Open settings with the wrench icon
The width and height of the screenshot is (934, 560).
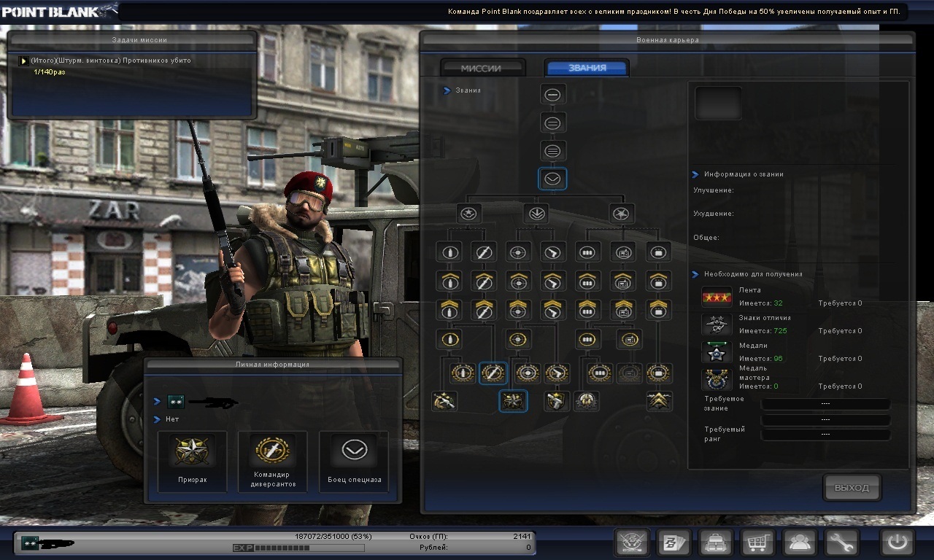[842, 543]
